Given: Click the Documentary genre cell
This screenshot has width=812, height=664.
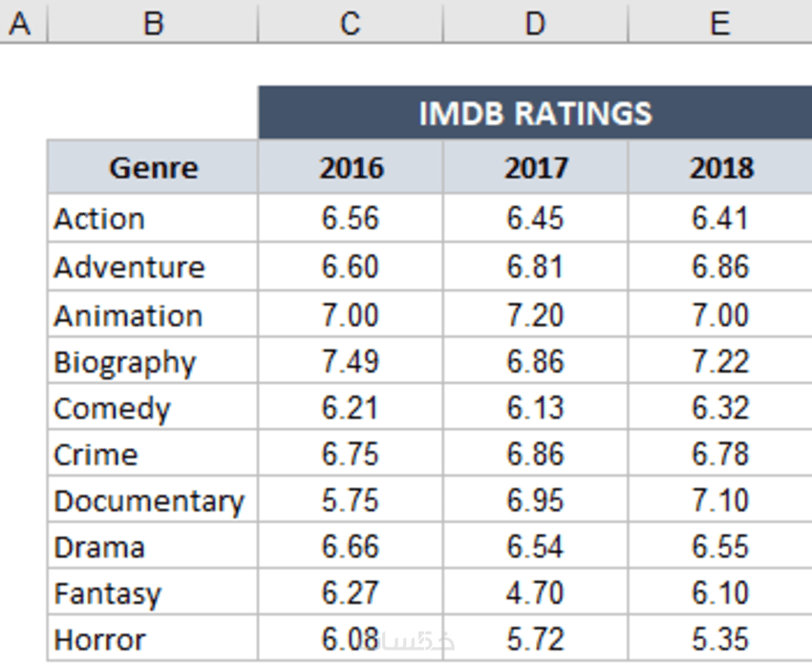Looking at the screenshot, I should pos(153,501).
